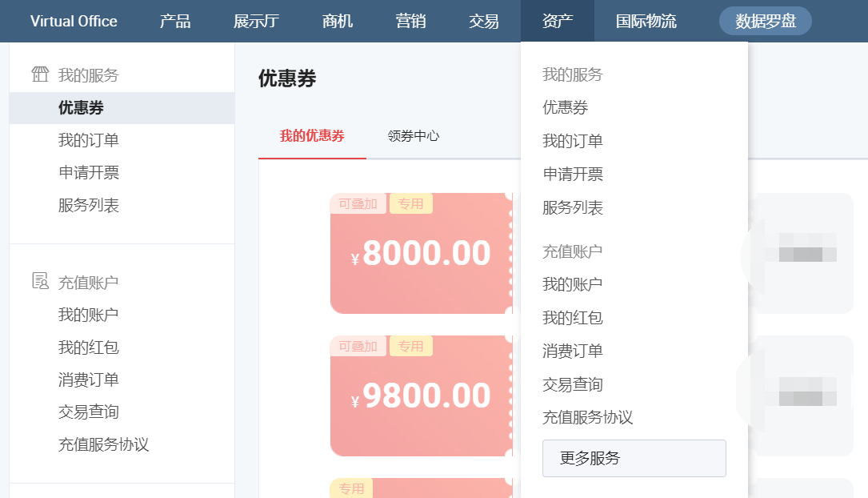868x498 pixels.
Task: Click the 充值账户 heading in the left sidebar
Action: (89, 283)
